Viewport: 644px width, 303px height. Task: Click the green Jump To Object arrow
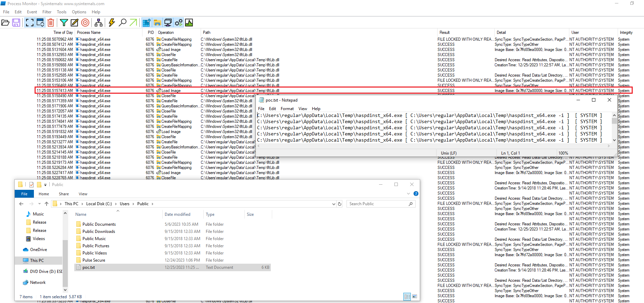(x=133, y=23)
